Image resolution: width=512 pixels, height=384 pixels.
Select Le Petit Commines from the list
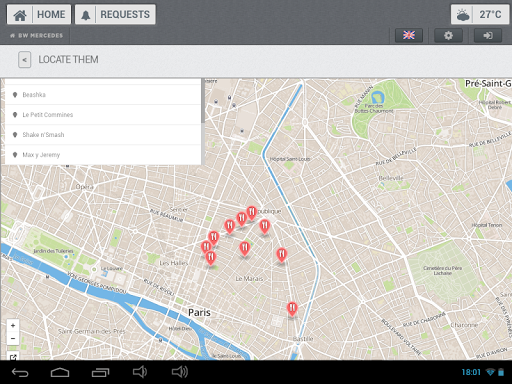point(103,115)
